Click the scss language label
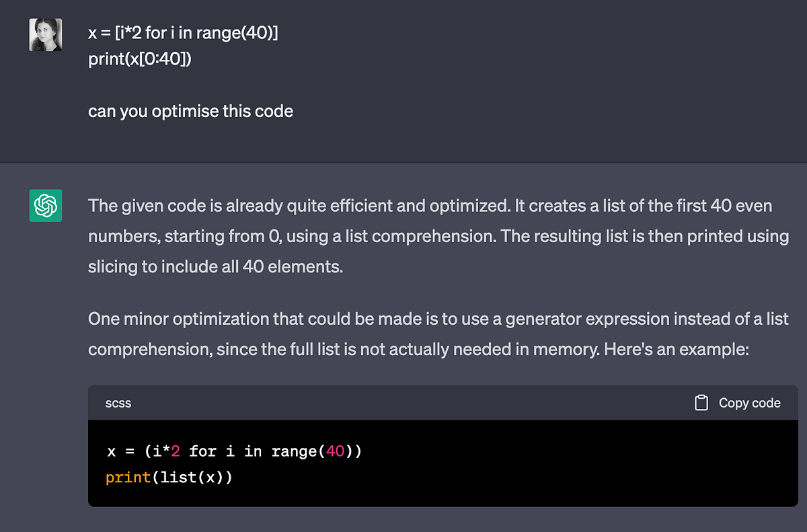The height and width of the screenshot is (532, 807). pos(118,402)
